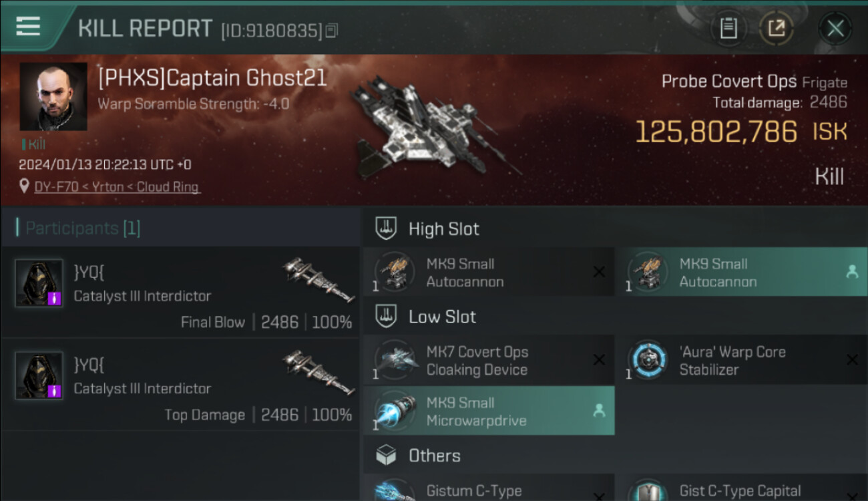View Captain Ghost21's portrait
This screenshot has height=501, width=868.
click(53, 97)
